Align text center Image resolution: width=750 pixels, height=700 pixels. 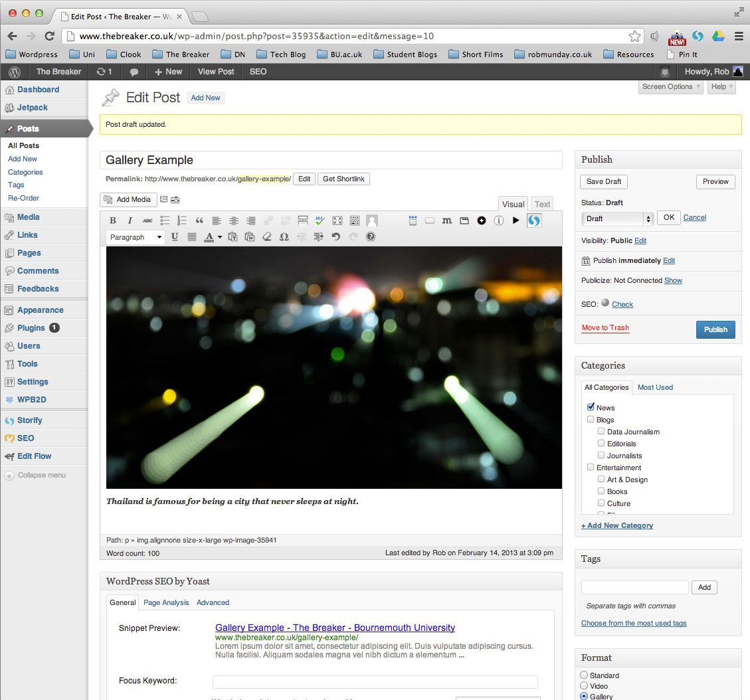tap(233, 220)
